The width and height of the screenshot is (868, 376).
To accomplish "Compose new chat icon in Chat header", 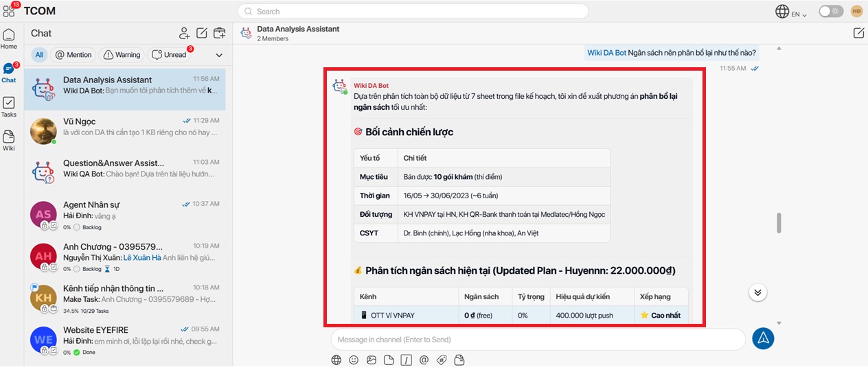I will click(202, 33).
